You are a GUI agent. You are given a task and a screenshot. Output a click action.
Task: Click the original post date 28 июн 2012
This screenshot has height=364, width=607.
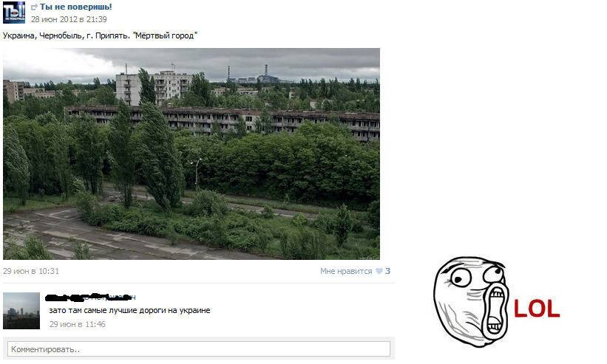coord(69,19)
